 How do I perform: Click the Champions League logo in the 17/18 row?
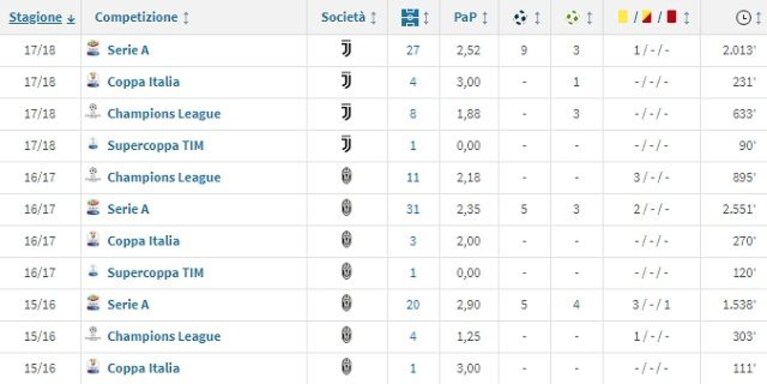tap(93, 113)
